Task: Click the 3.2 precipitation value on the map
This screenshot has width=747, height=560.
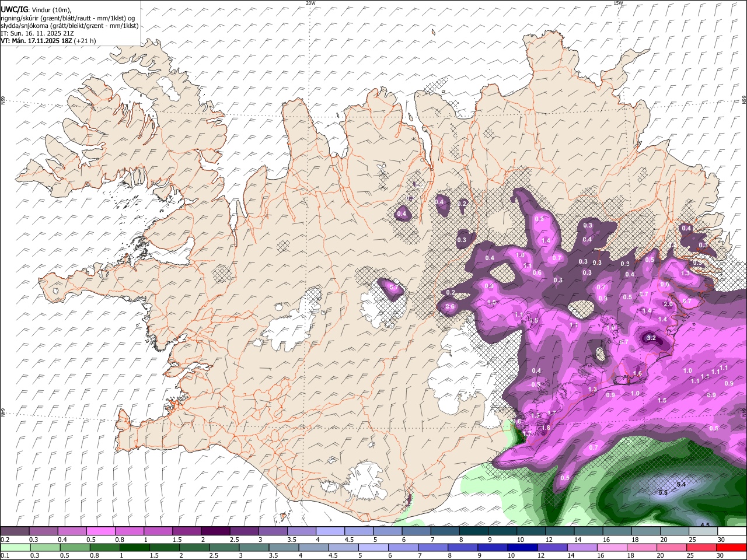Action: [652, 338]
